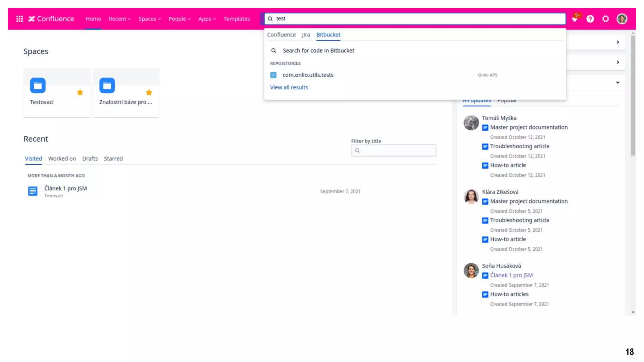644x362 pixels.
Task: Switch to the Worked on tab
Action: coord(62,159)
